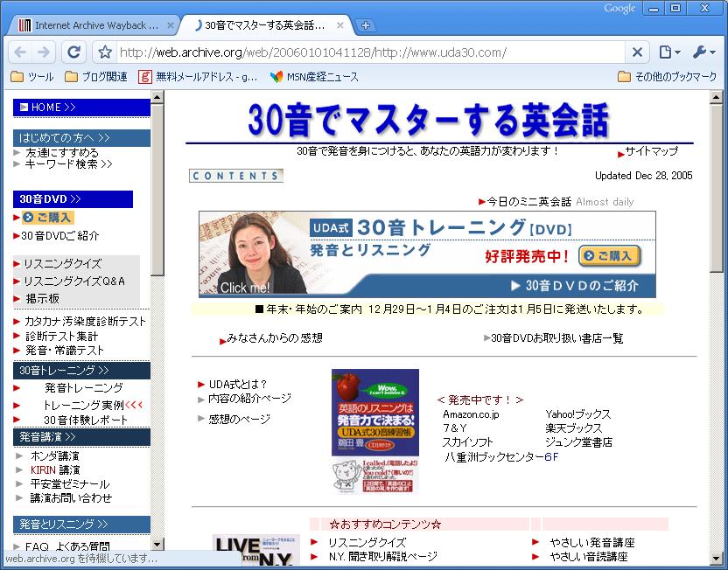Open 平安堂ゼミナール link
This screenshot has height=570, width=728.
tap(70, 484)
